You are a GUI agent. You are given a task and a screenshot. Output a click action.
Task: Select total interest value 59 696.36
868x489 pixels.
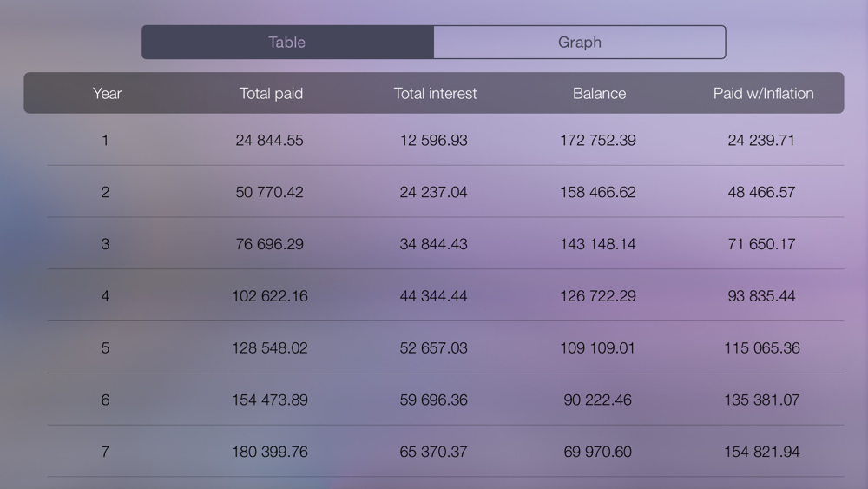point(433,400)
